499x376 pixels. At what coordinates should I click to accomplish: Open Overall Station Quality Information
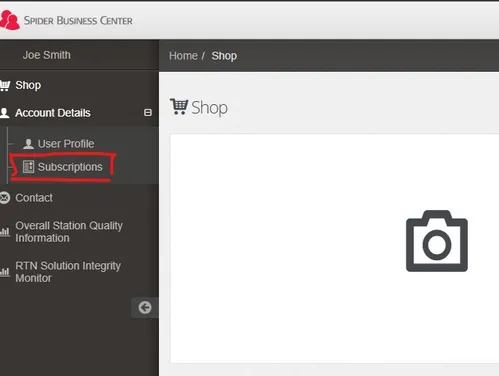[x=69, y=232]
